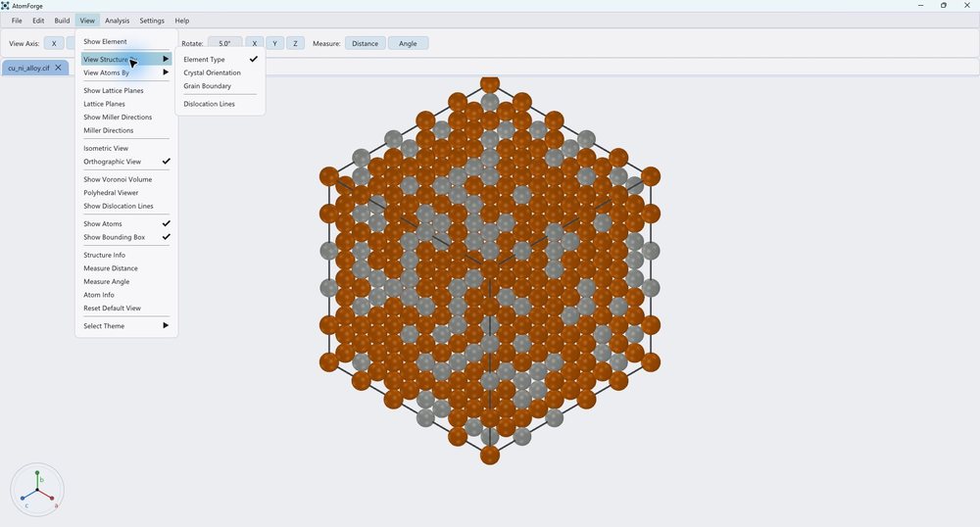This screenshot has width=980, height=527.
Task: Select Show Miller Directions
Action: point(125,118)
